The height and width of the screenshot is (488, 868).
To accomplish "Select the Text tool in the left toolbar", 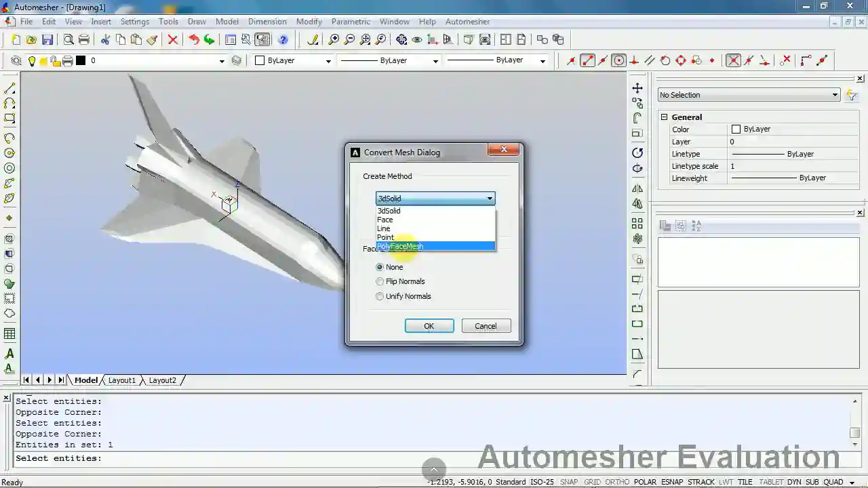I will click(9, 354).
